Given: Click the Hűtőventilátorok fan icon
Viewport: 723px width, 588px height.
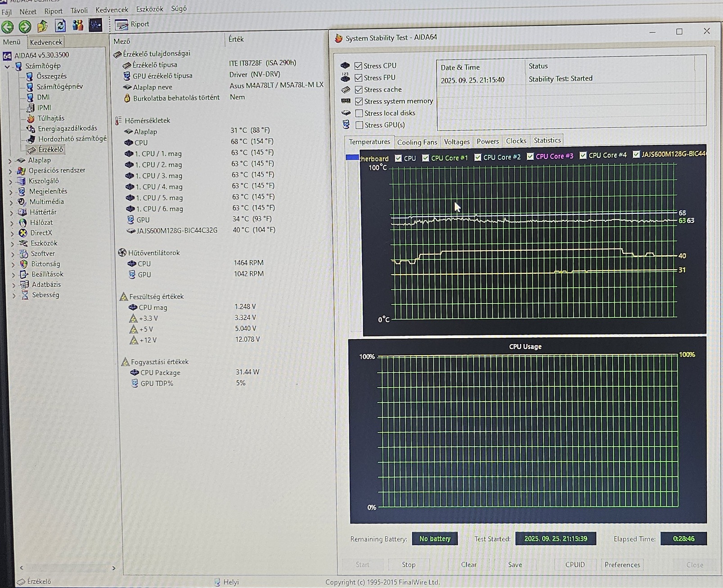Looking at the screenshot, I should [122, 253].
